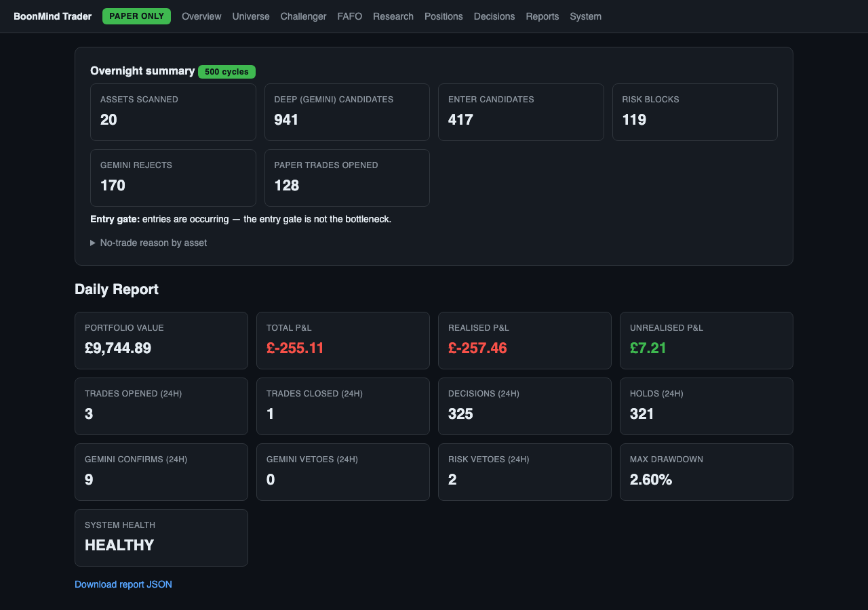Click the Trades Opened (24h) value 3
The width and height of the screenshot is (868, 610).
pyautogui.click(x=89, y=414)
